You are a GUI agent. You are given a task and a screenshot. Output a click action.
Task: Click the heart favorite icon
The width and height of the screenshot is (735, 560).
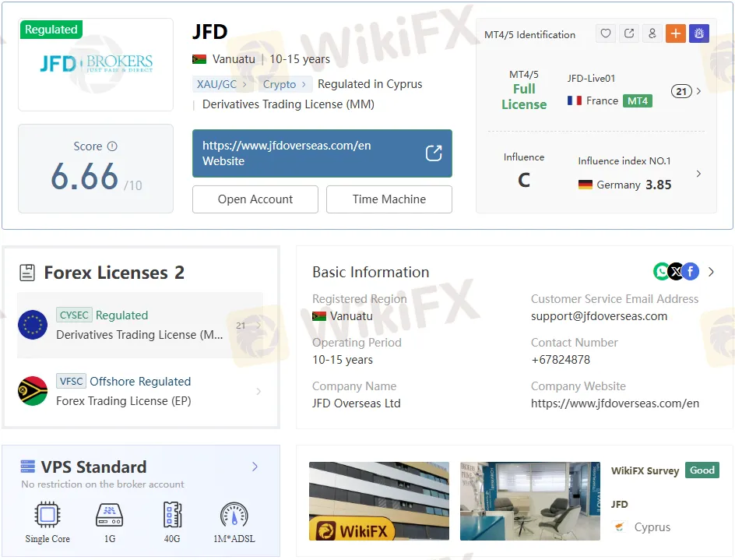[606, 33]
